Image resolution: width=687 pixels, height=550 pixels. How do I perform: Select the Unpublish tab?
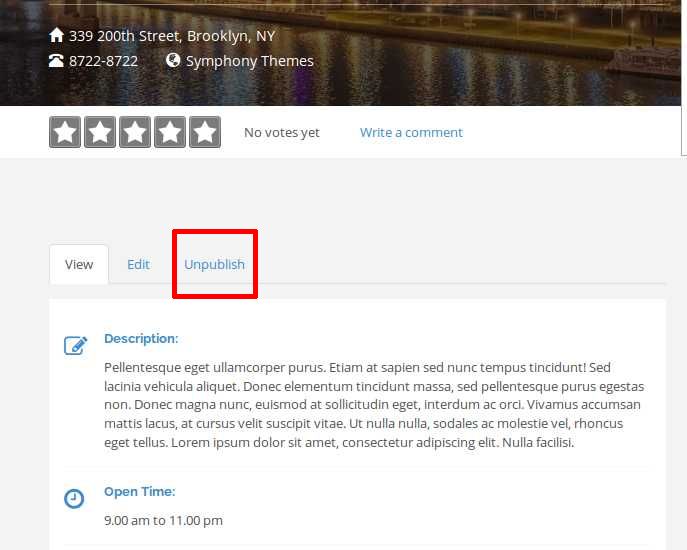pyautogui.click(x=214, y=265)
